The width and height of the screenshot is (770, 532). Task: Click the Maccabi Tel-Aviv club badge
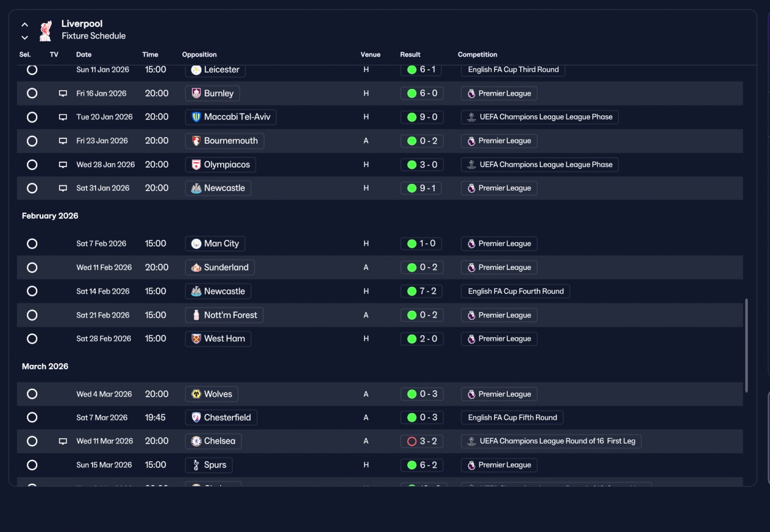point(196,117)
